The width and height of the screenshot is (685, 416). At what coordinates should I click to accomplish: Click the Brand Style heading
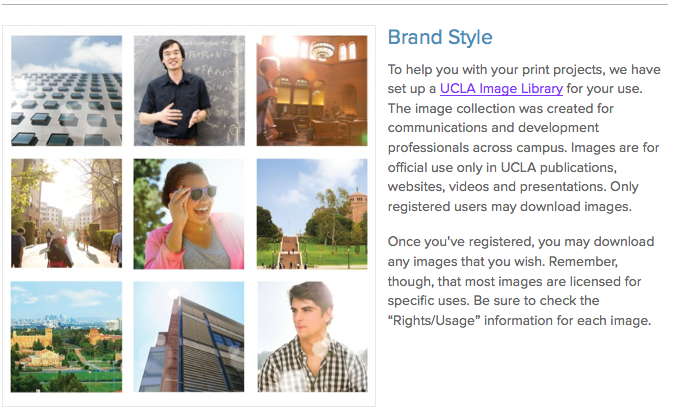click(440, 37)
